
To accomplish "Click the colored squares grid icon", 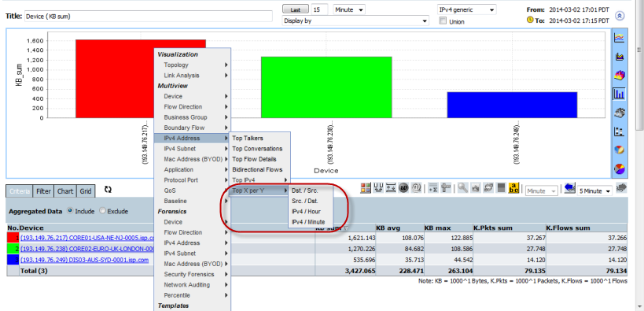I will click(366, 188).
